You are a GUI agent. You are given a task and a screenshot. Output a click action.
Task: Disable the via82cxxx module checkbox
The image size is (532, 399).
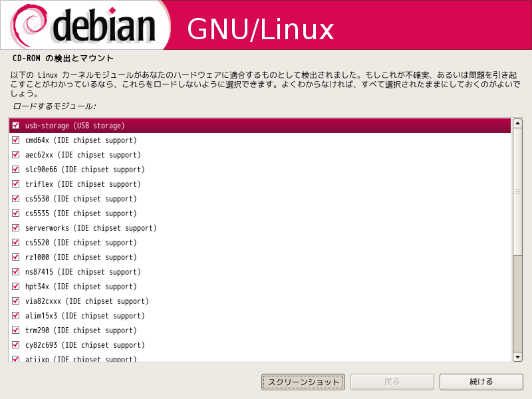(x=15, y=301)
